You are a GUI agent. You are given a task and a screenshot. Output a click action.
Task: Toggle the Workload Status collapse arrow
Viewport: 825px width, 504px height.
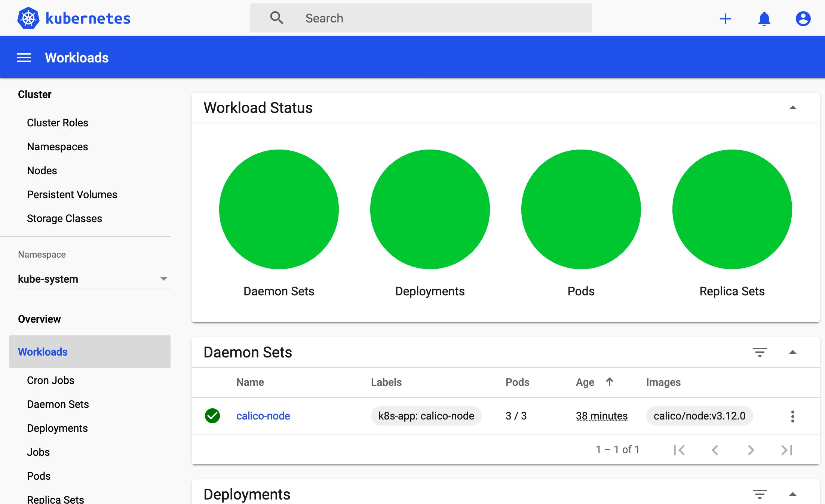tap(793, 107)
